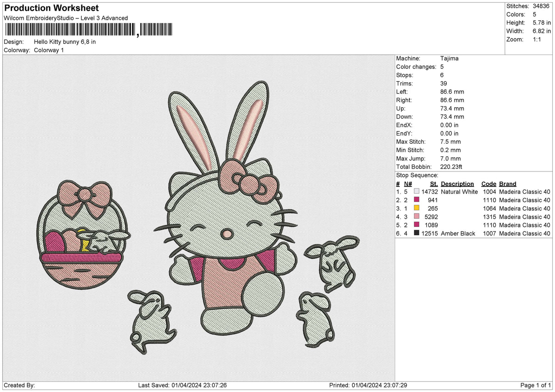Click the barcode under the worksheet title
The width and height of the screenshot is (555, 392).
click(x=88, y=30)
